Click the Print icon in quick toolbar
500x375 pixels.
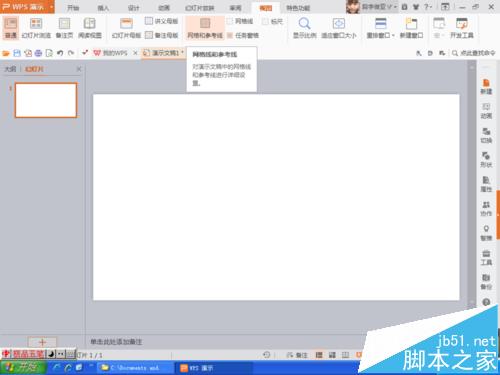[38, 53]
